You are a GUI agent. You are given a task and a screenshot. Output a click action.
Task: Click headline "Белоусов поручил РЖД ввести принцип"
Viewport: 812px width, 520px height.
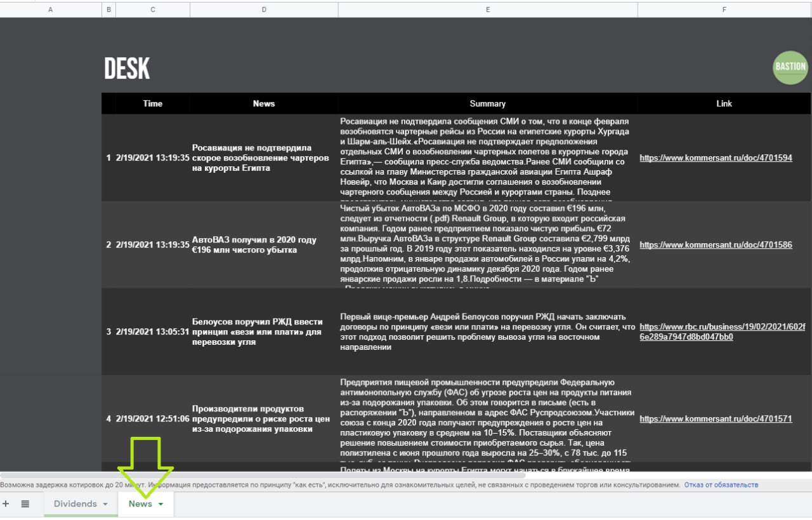[x=264, y=331]
